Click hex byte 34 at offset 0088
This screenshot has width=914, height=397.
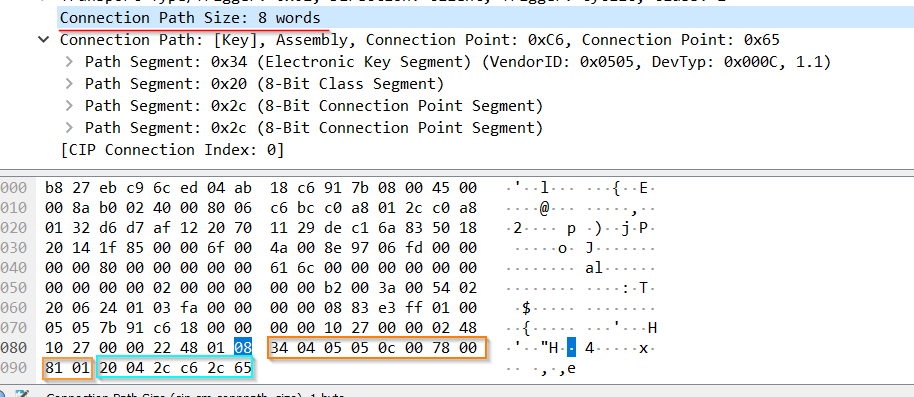tap(279, 348)
